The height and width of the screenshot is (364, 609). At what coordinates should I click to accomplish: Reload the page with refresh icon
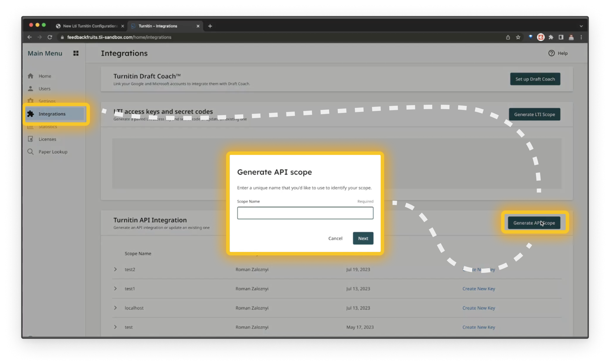pyautogui.click(x=50, y=37)
